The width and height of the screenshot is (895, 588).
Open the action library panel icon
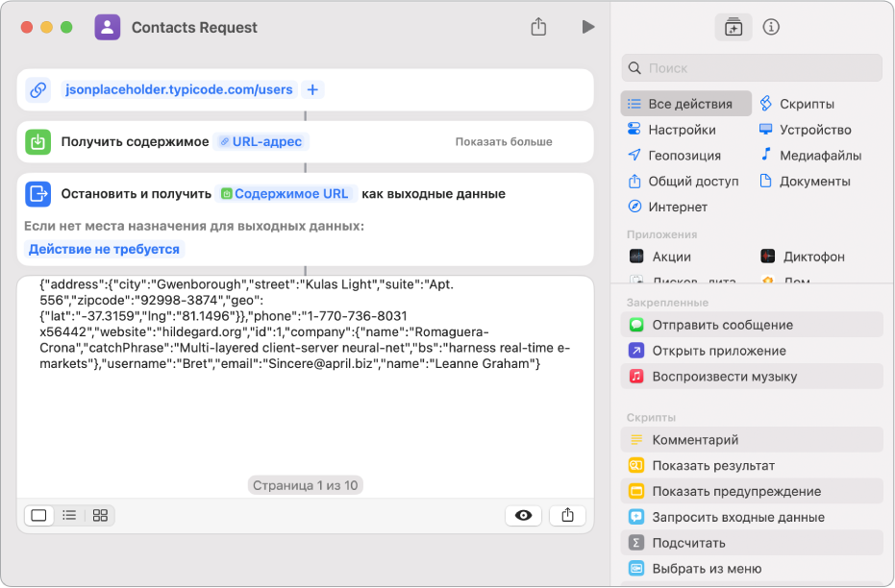click(733, 27)
